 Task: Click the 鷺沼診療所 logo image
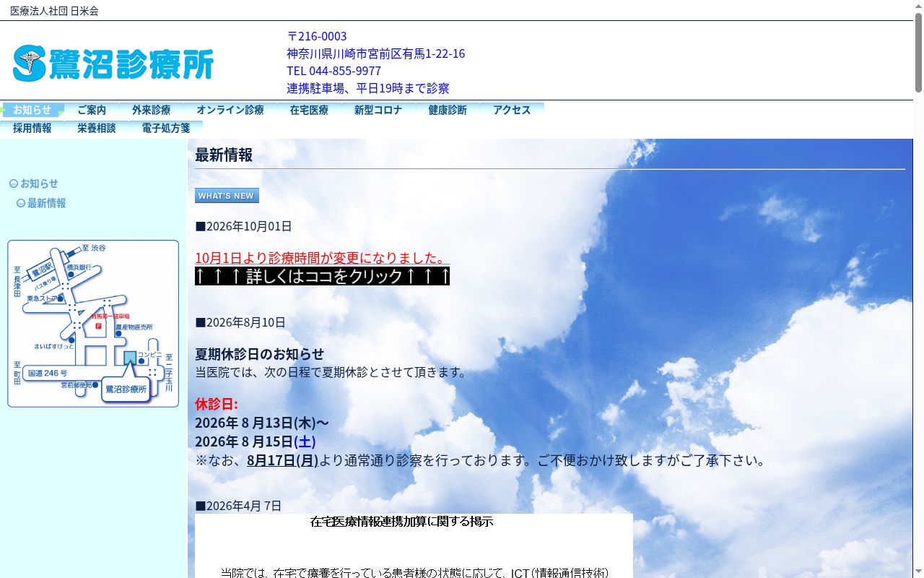tap(113, 64)
